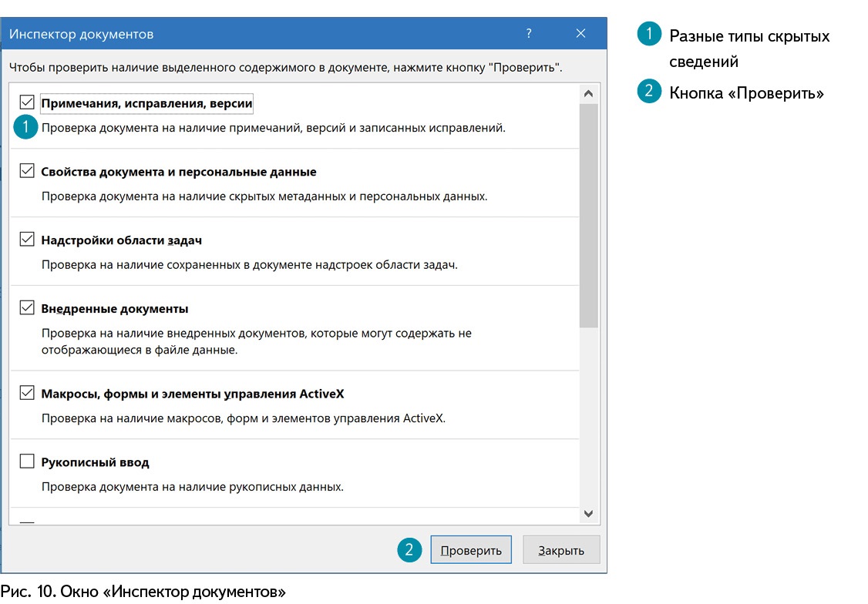Click legend marker 1 for Разные типы

point(649,35)
